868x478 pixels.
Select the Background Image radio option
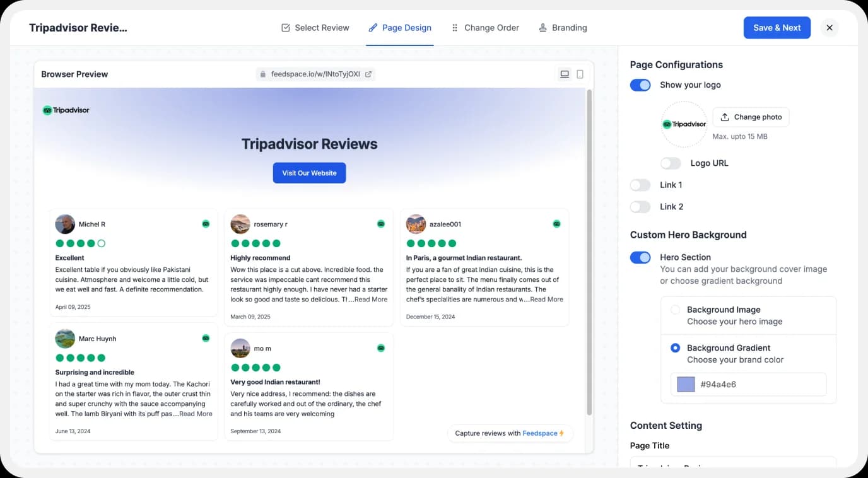click(x=675, y=310)
